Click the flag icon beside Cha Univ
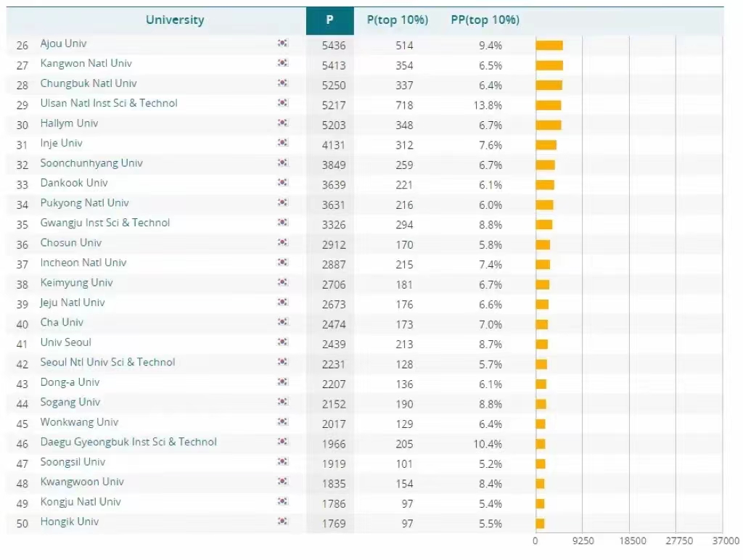Screen dimensions: 743x560 (283, 321)
